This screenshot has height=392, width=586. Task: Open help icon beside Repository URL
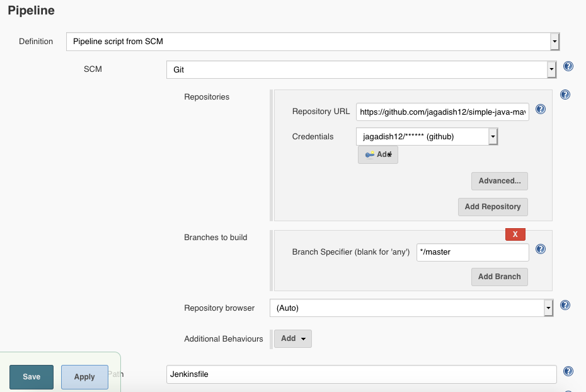tap(541, 109)
